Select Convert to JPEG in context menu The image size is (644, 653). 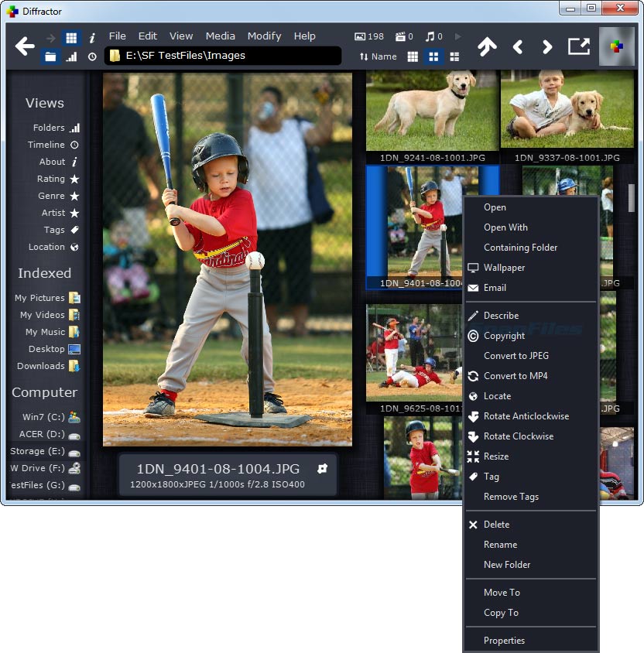[x=516, y=356]
